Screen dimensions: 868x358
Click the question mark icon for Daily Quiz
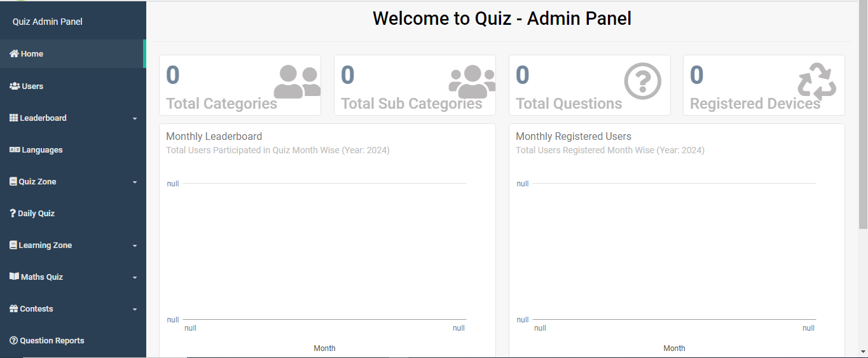point(13,213)
